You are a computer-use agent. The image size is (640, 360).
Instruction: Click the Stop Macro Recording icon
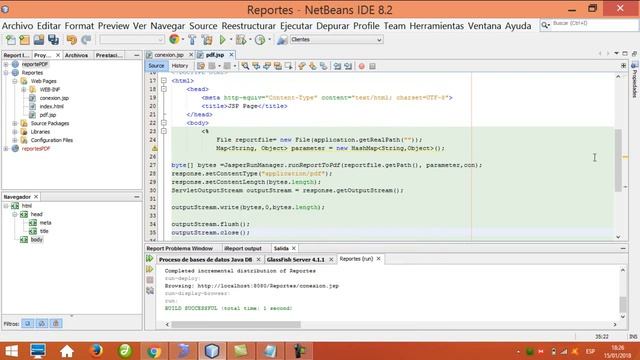(x=372, y=66)
